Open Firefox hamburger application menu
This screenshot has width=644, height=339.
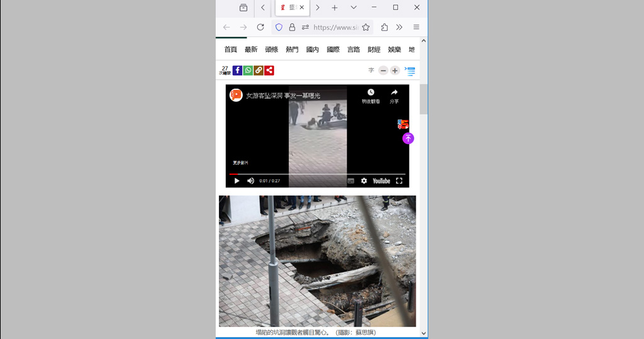[x=416, y=27]
